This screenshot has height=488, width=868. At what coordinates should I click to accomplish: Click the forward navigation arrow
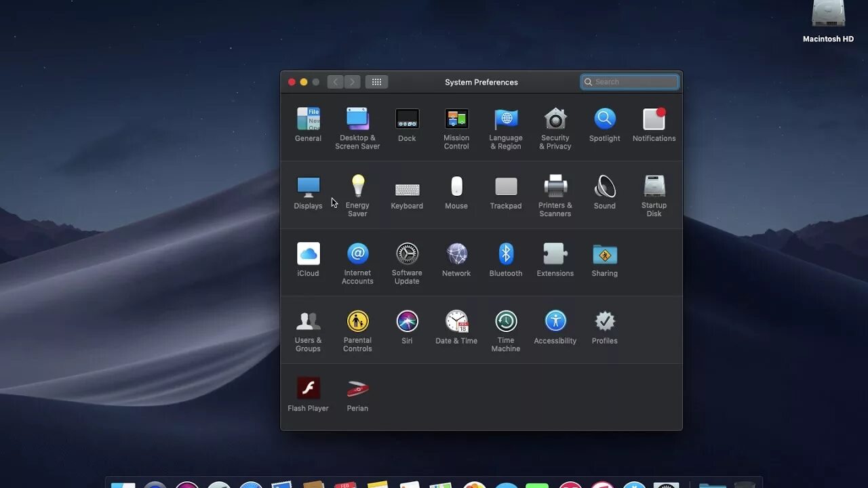click(x=352, y=82)
